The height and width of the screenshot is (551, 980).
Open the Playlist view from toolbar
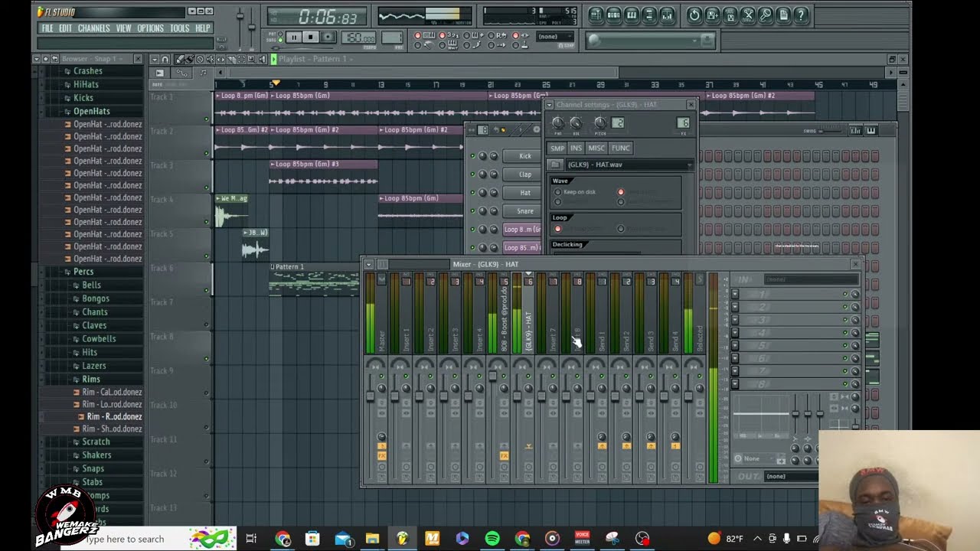coord(596,15)
